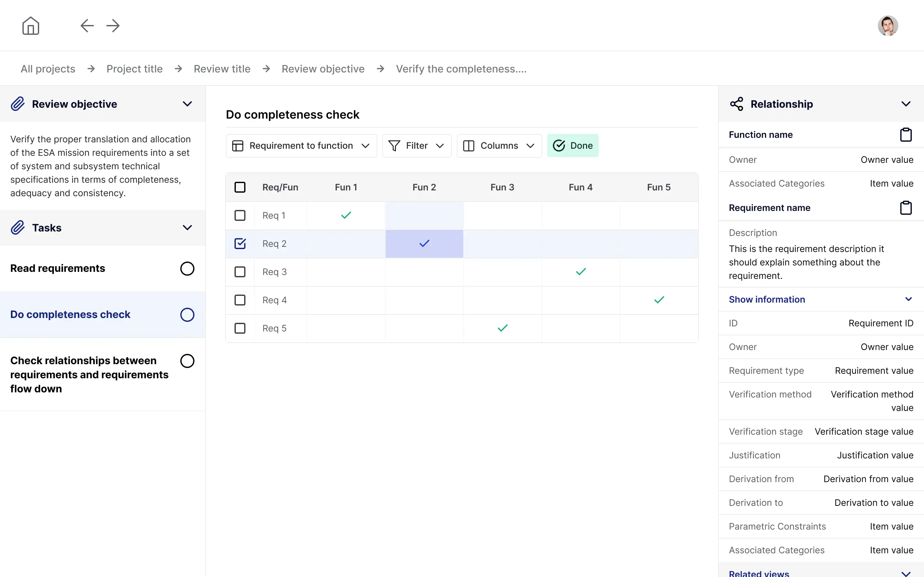Click the home navigation icon
This screenshot has width=924, height=577.
[30, 25]
